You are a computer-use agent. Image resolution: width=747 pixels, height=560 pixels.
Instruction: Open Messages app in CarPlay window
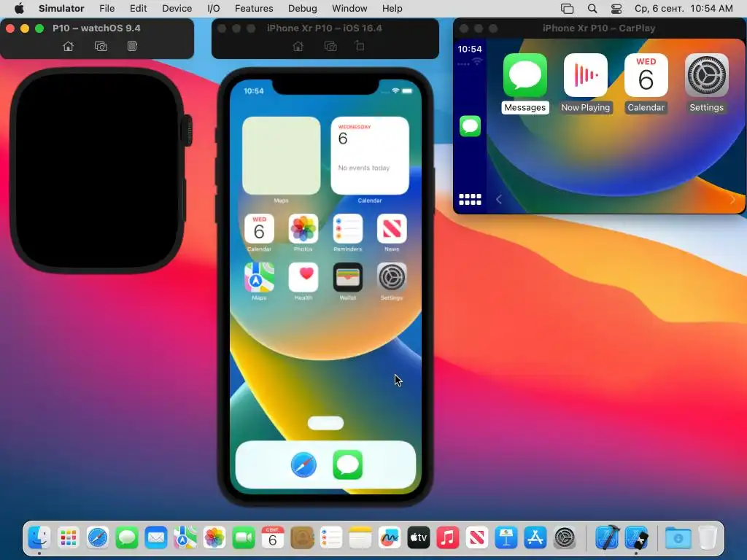(525, 75)
